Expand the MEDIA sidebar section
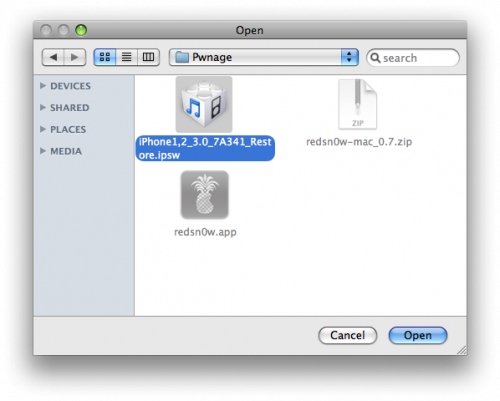 tap(43, 151)
